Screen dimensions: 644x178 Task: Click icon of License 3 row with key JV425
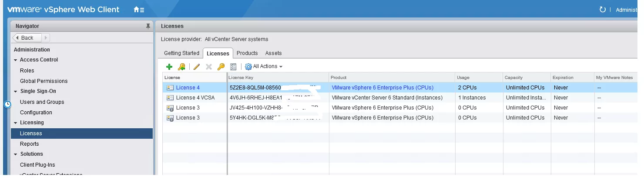(170, 108)
